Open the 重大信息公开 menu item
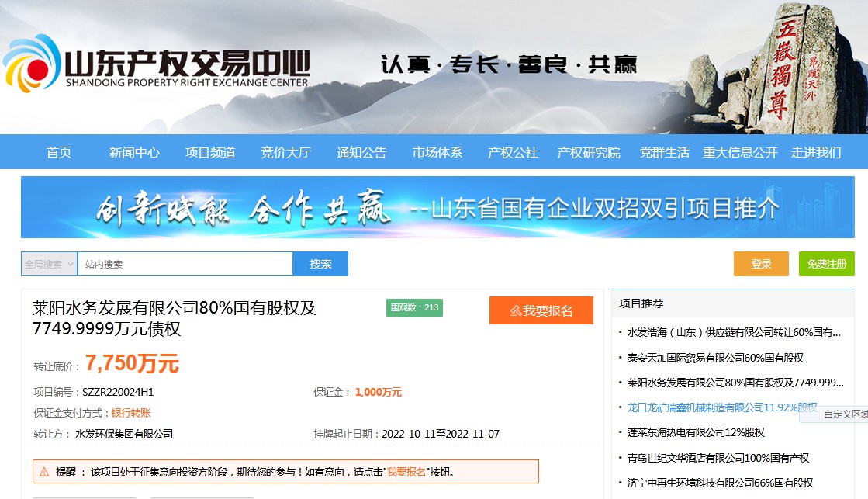 point(740,152)
